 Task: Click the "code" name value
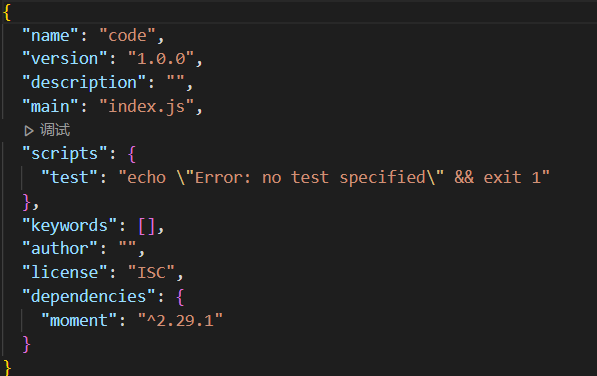[127, 35]
